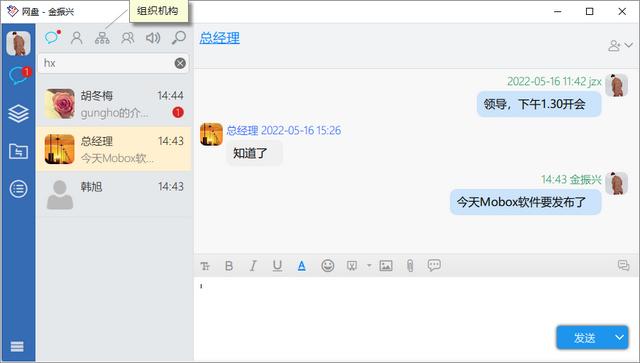Image resolution: width=640 pixels, height=363 pixels.
Task: Open the stacked layers icon in sidebar
Action: pyautogui.click(x=18, y=113)
